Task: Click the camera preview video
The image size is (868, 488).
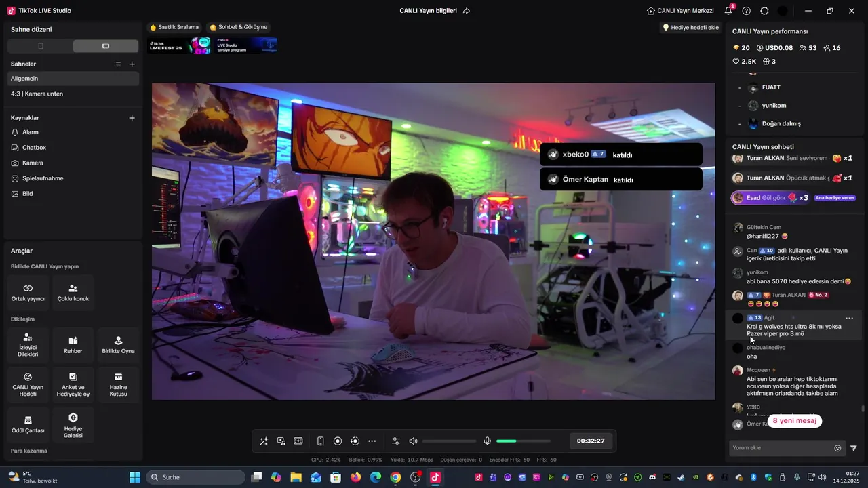Action: coord(433,241)
